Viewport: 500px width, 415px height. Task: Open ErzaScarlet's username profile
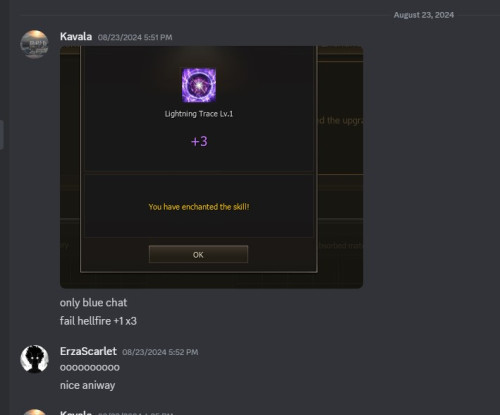pos(88,351)
